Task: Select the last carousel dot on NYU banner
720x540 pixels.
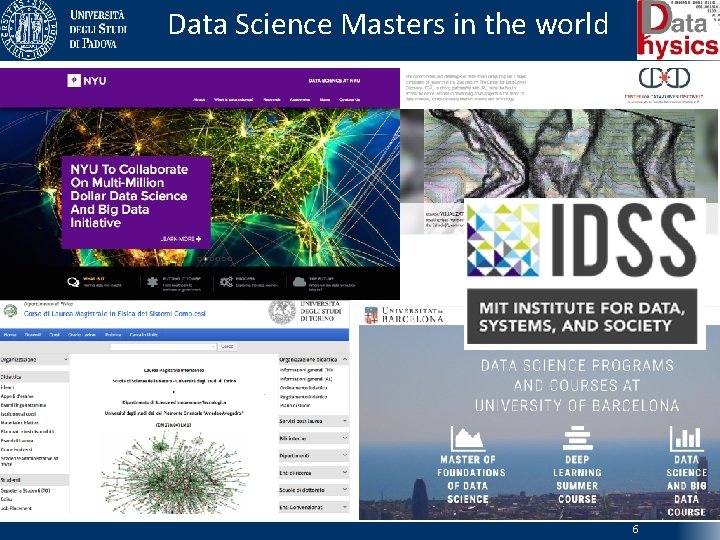Action: [x=230, y=259]
